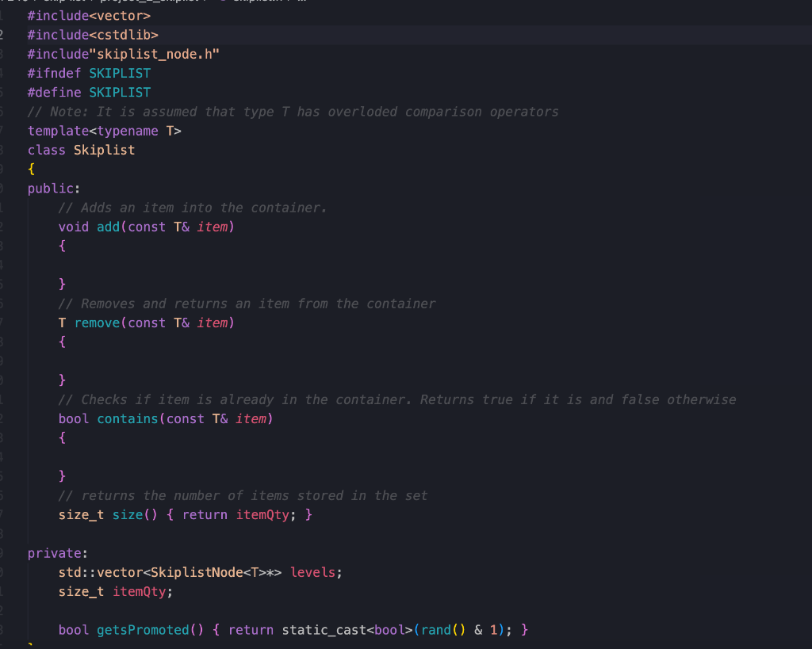
Task: Click itemQty in the return statement
Action: [x=262, y=515]
